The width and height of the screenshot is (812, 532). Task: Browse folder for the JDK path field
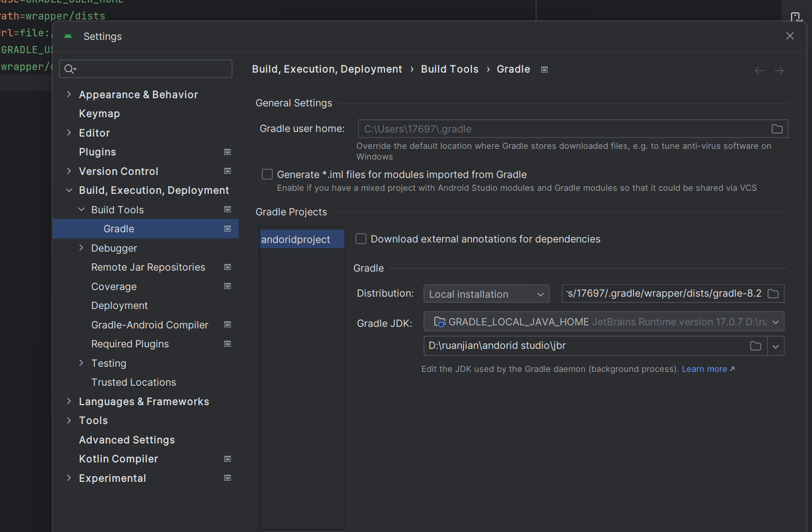point(756,346)
